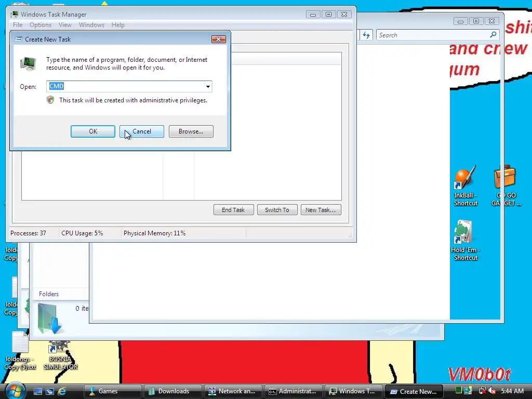The height and width of the screenshot is (399, 532).
Task: Expand the Open combo box dropdown arrow
Action: tap(208, 87)
